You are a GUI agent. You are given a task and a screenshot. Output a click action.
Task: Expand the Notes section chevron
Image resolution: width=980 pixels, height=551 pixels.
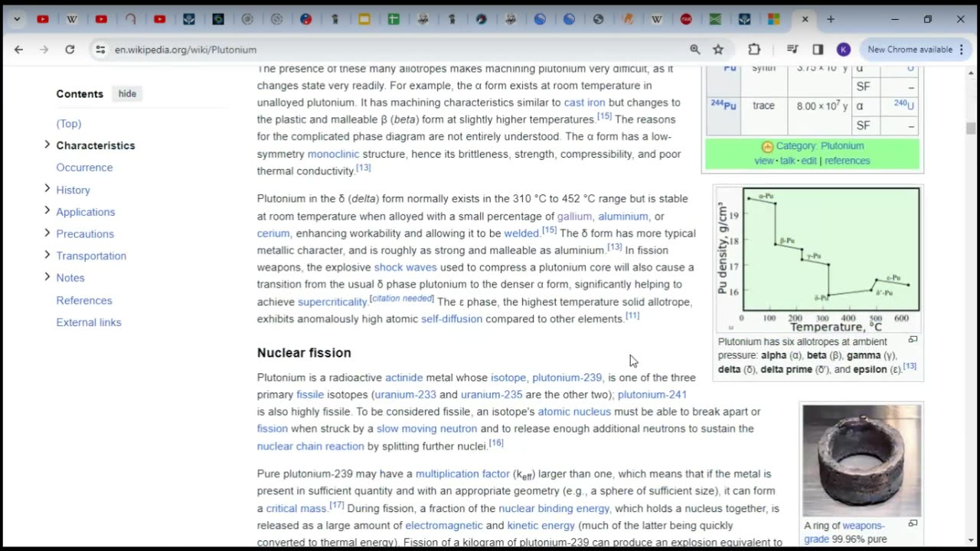click(47, 277)
